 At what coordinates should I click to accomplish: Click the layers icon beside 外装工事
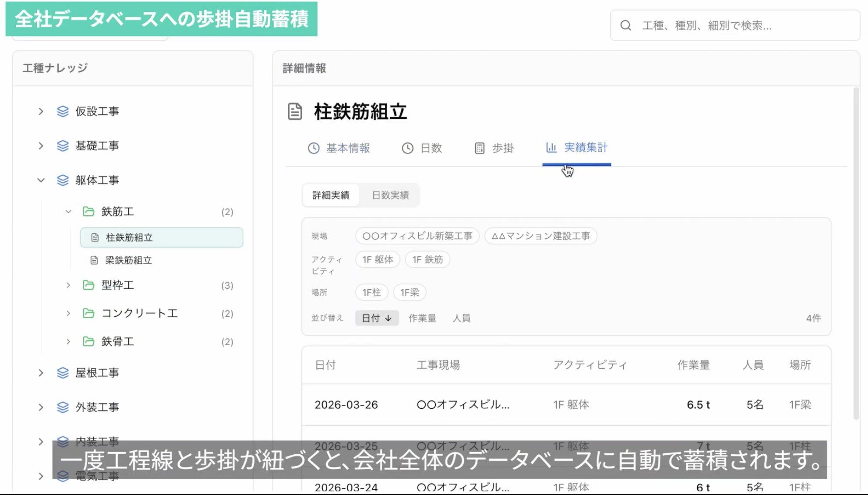(x=63, y=407)
